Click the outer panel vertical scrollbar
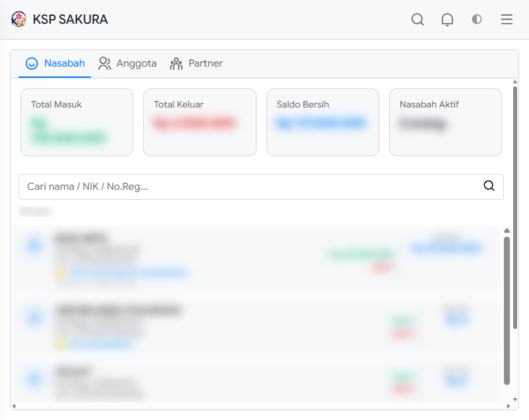 click(x=515, y=208)
